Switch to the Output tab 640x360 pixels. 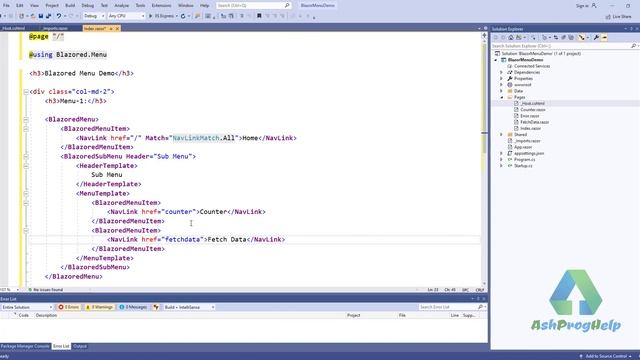[80, 346]
